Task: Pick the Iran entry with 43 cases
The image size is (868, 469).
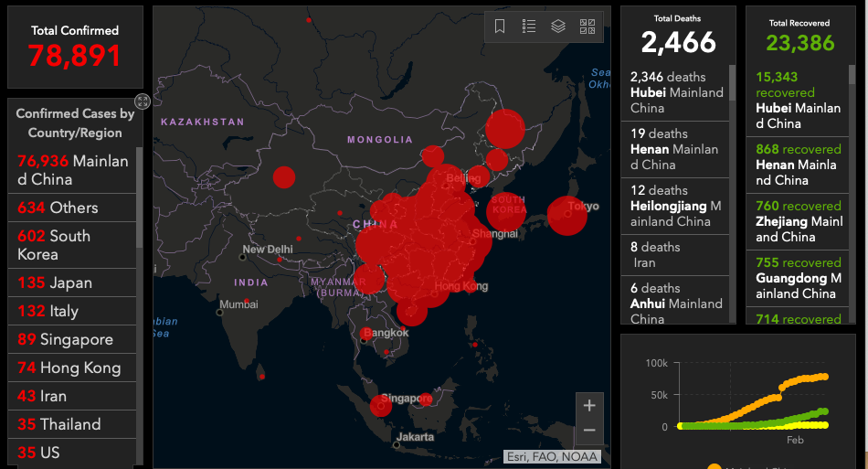Action: (x=73, y=396)
